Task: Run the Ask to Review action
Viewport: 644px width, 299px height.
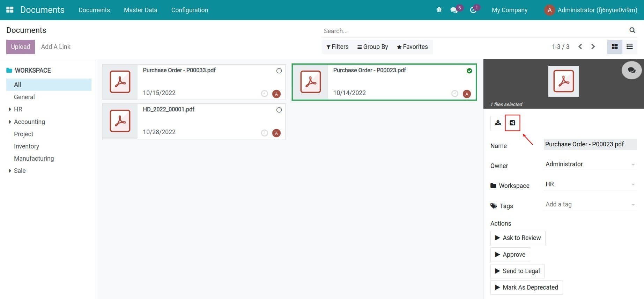Action: [x=518, y=238]
